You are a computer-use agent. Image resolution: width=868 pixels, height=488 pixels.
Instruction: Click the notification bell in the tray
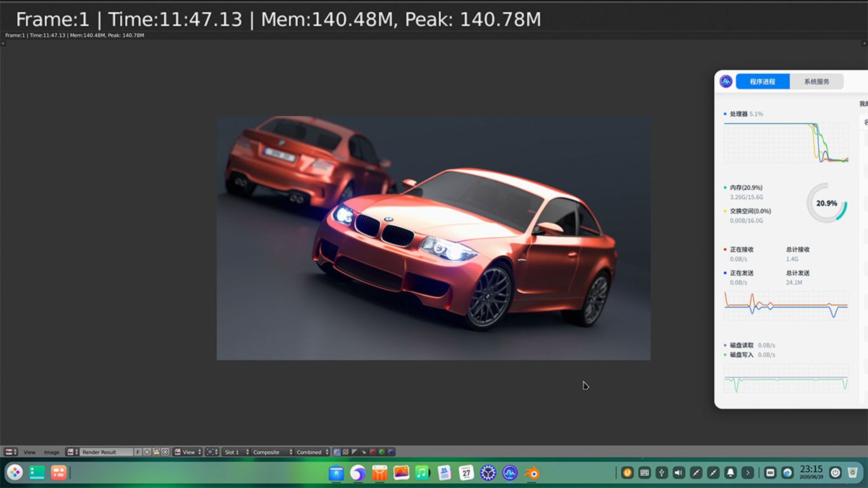pyautogui.click(x=731, y=472)
